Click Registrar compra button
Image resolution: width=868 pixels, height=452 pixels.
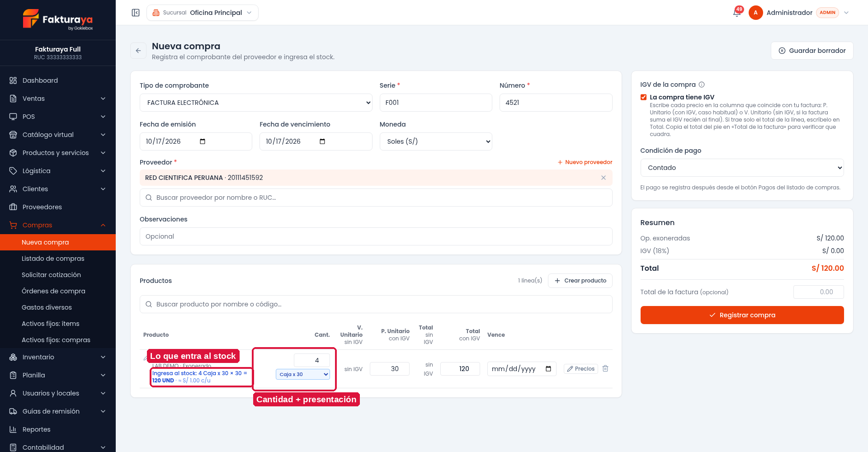(742, 315)
